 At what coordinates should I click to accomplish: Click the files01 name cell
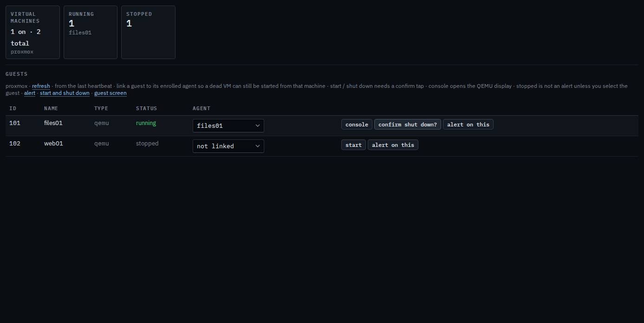click(x=53, y=123)
